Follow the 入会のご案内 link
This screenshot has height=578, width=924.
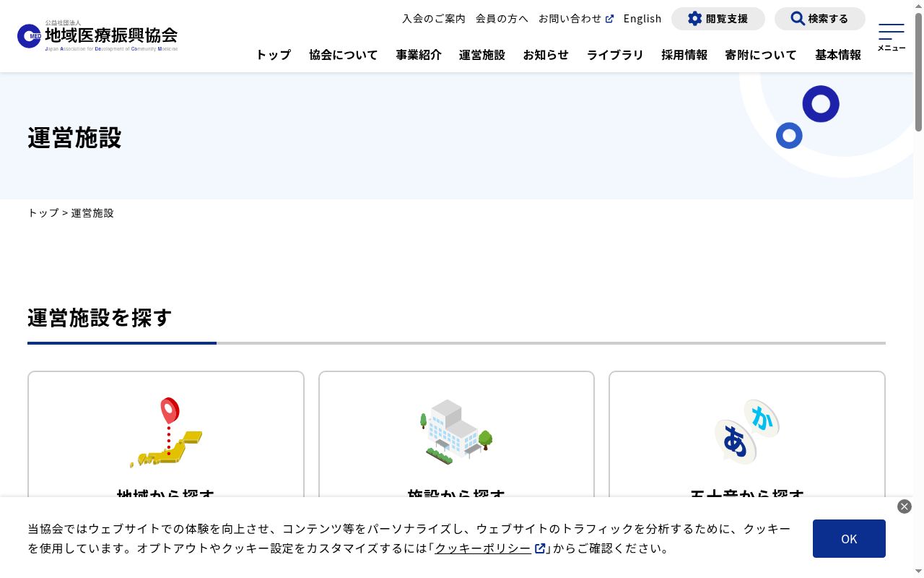(434, 19)
